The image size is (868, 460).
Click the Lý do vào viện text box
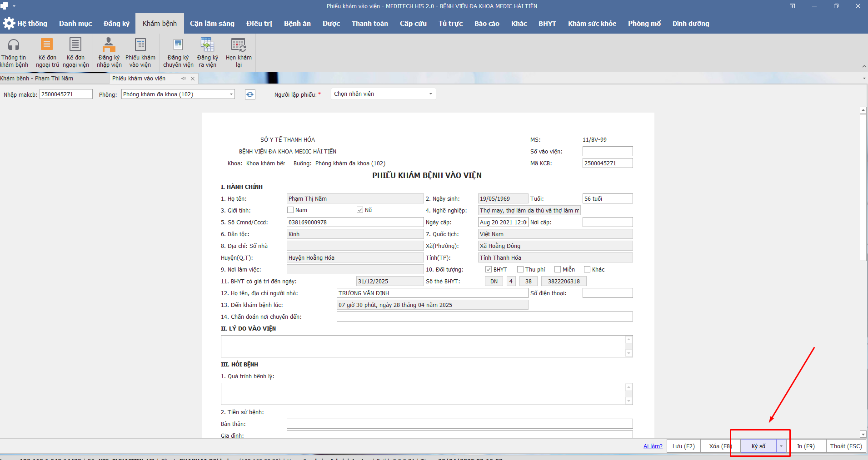pyautogui.click(x=423, y=346)
